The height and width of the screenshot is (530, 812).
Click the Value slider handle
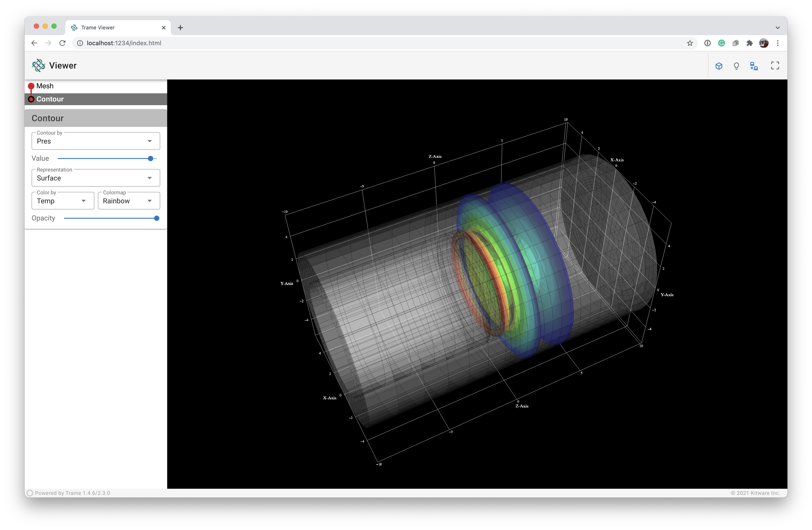(151, 158)
